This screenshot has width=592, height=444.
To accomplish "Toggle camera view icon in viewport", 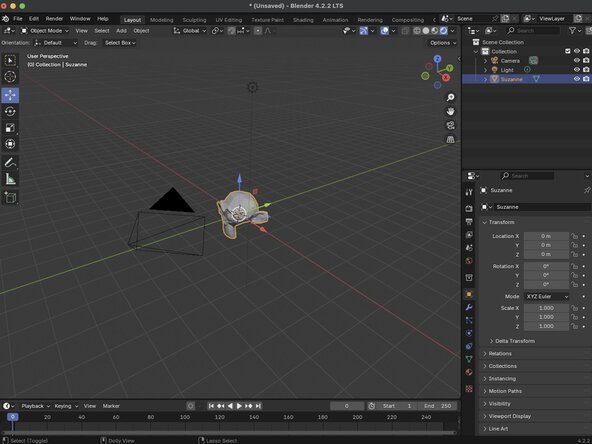I will (450, 125).
